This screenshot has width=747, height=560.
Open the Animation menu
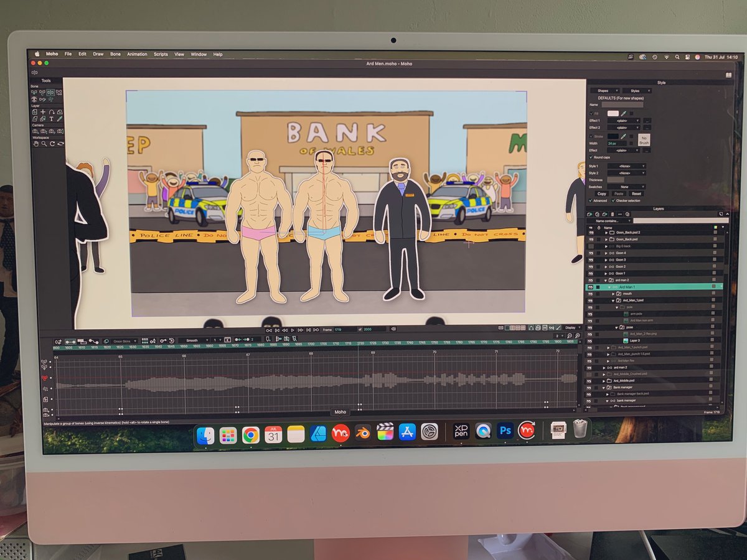tap(137, 54)
